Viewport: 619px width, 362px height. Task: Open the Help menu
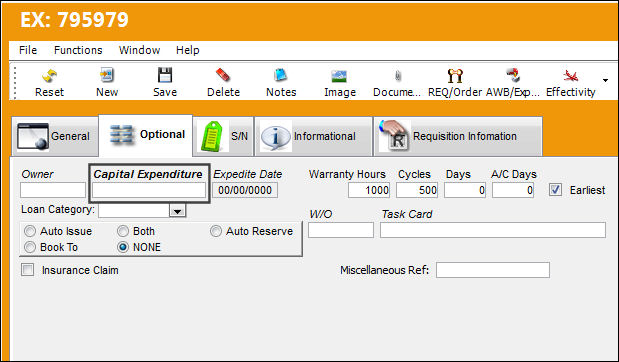point(188,50)
